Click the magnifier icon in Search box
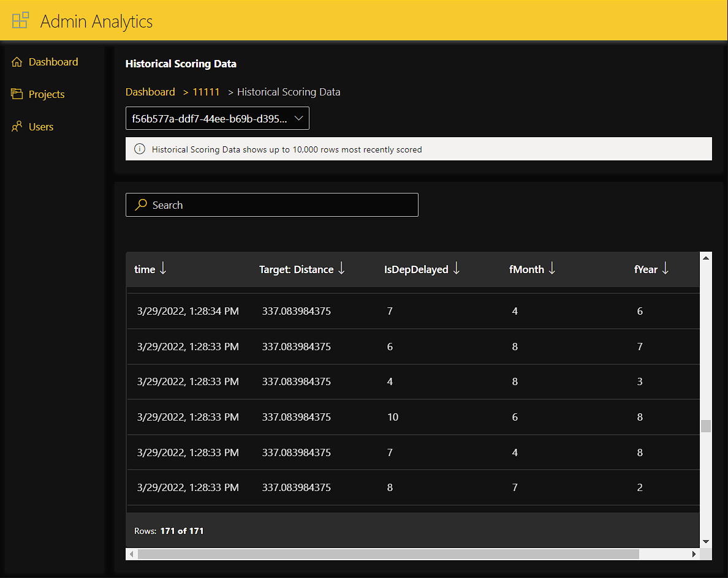This screenshot has height=578, width=728. (141, 205)
